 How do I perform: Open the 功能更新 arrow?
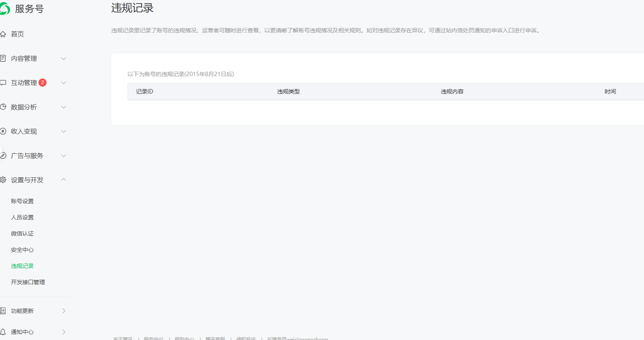(64, 311)
